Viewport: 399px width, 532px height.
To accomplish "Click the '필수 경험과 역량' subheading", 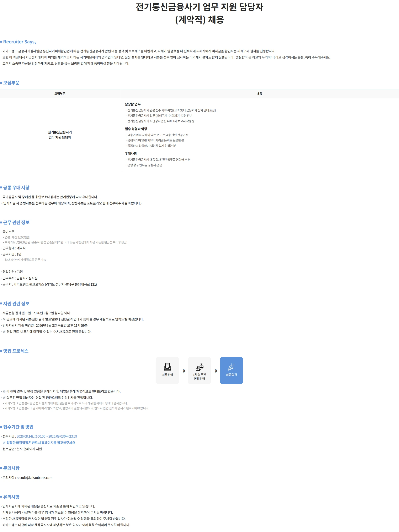I will click(x=136, y=129).
